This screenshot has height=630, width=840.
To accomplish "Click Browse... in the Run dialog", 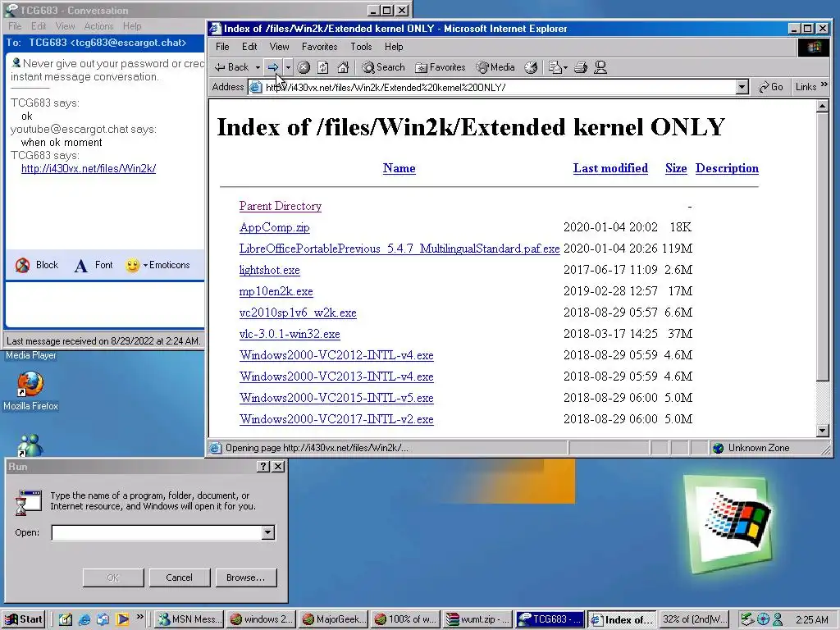I will point(246,577).
